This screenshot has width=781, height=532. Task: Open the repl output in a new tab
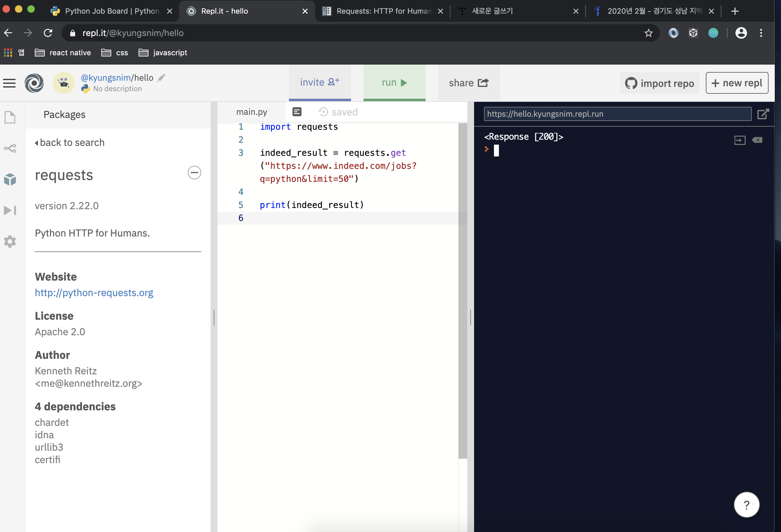(x=763, y=114)
